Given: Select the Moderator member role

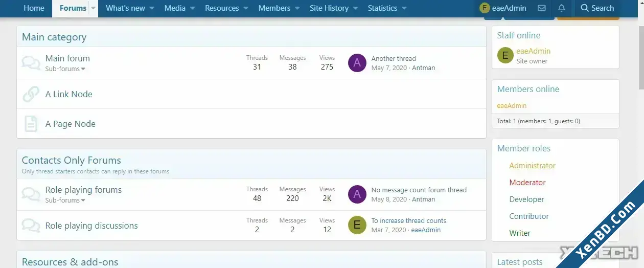Looking at the screenshot, I should 527,183.
